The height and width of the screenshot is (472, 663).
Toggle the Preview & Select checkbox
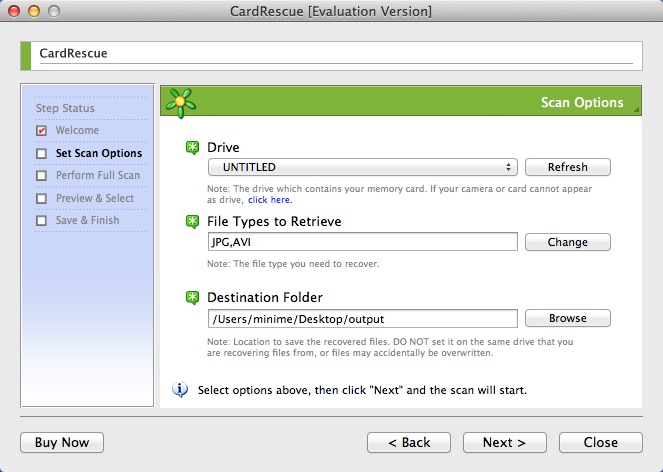click(x=41, y=198)
